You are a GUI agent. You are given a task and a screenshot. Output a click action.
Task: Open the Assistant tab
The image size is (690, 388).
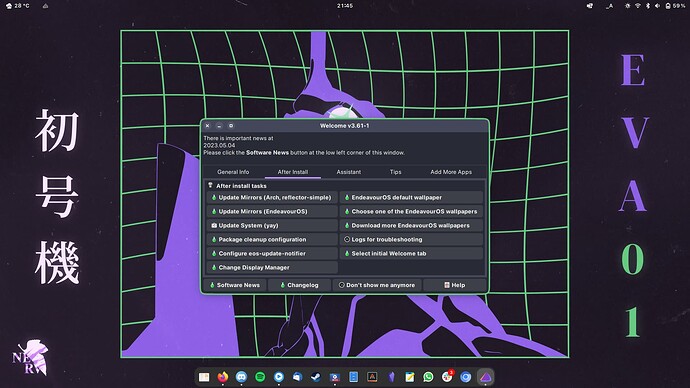[x=349, y=172]
